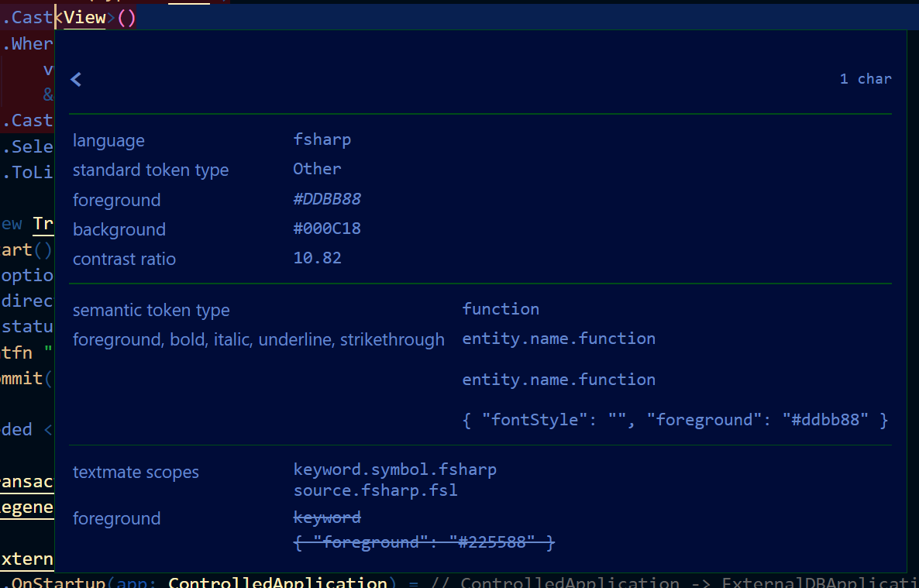Select the 'Other' token type value
This screenshot has width=919, height=588.
316,169
